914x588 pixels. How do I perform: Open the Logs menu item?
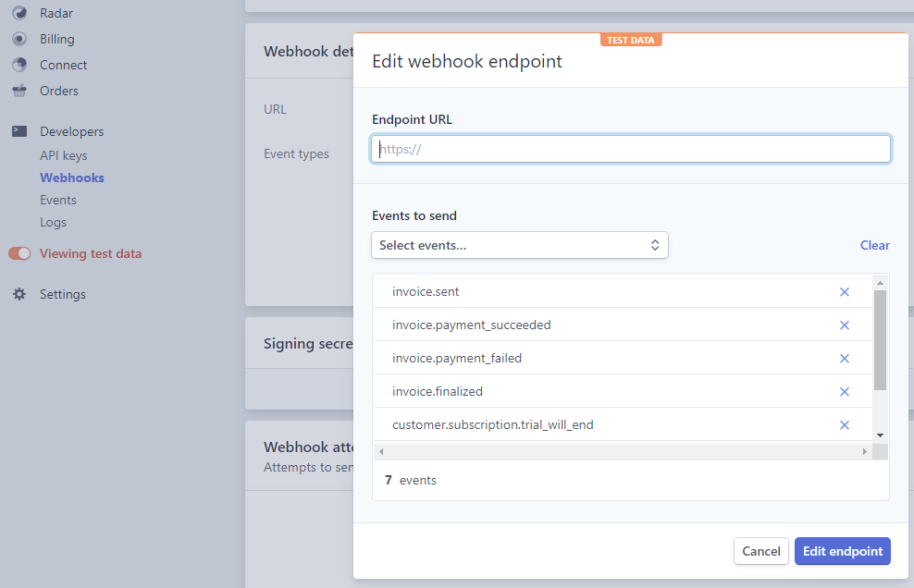53,222
